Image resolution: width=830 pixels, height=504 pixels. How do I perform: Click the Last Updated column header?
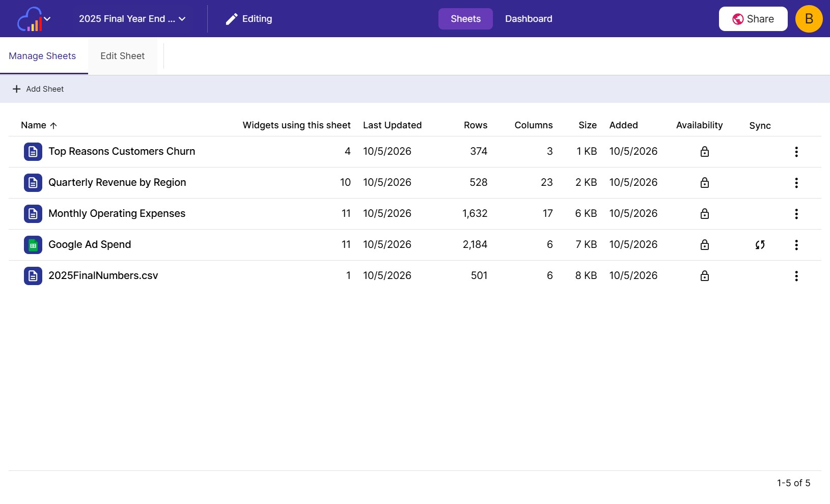point(392,125)
